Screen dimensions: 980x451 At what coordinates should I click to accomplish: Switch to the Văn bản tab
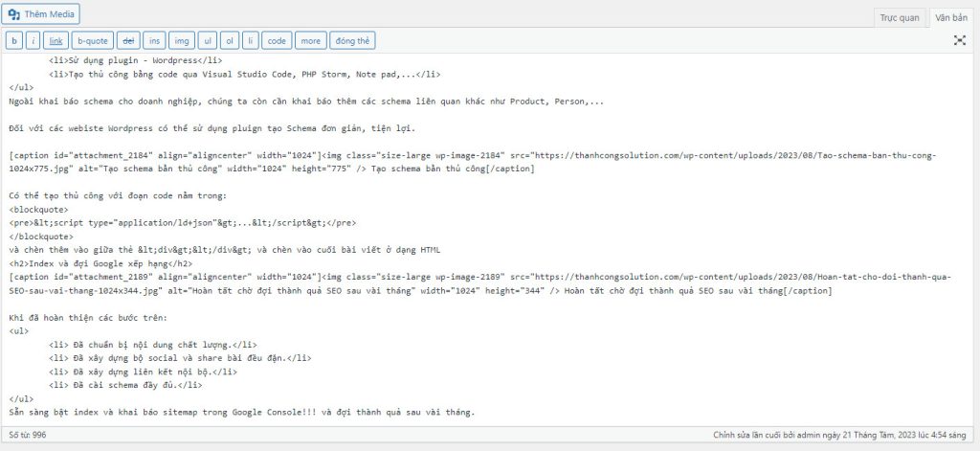[x=950, y=17]
